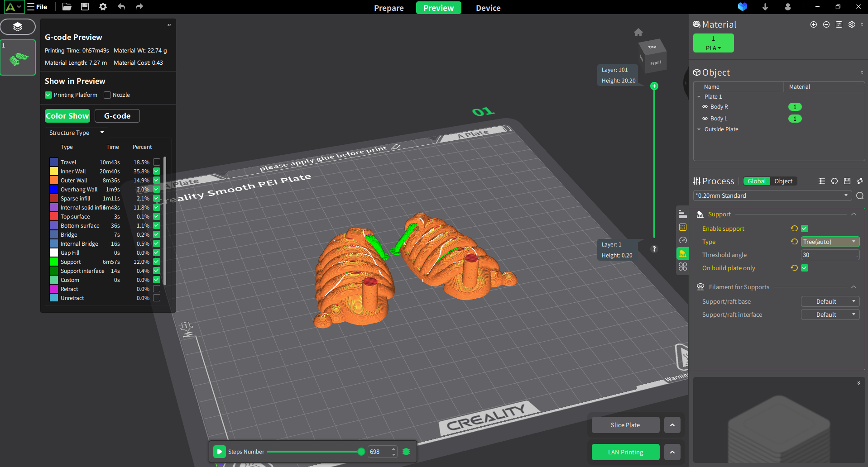
Task: Save project with the floppy disk icon
Action: pyautogui.click(x=85, y=7)
